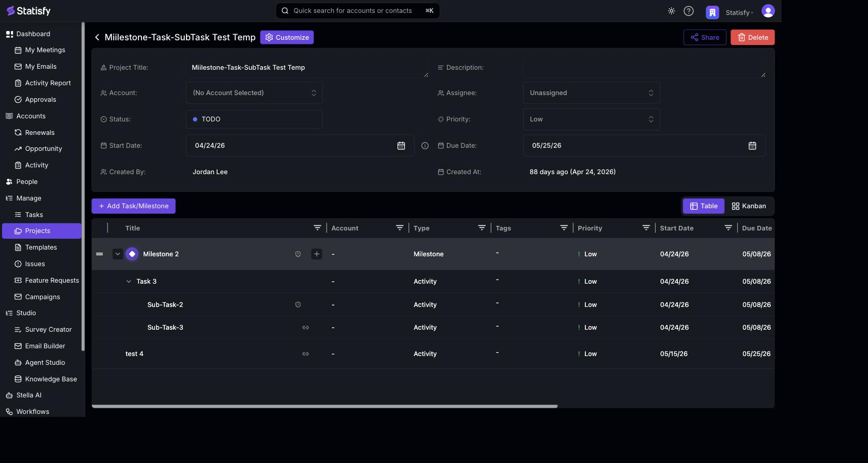The image size is (868, 463).
Task: Click the Agent Studio icon in the sidebar
Action: coord(18,363)
